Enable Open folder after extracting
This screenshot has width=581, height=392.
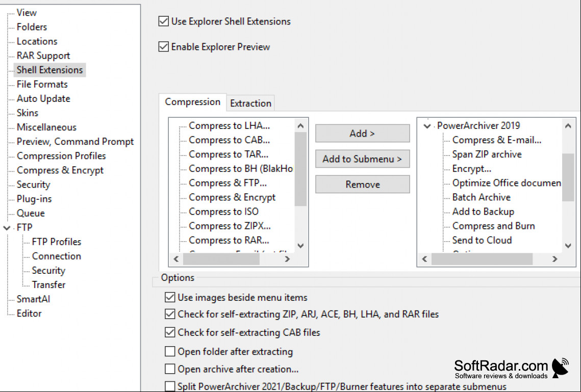click(x=170, y=351)
